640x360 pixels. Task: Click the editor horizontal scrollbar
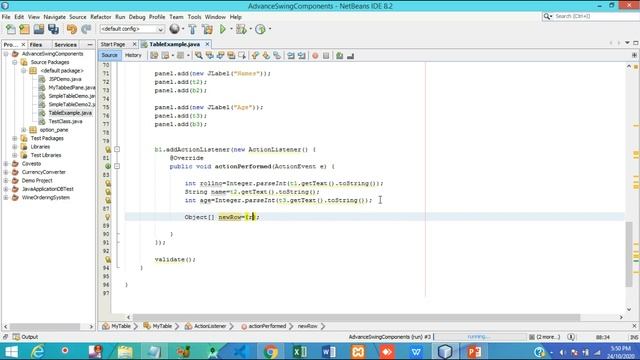tap(356, 317)
